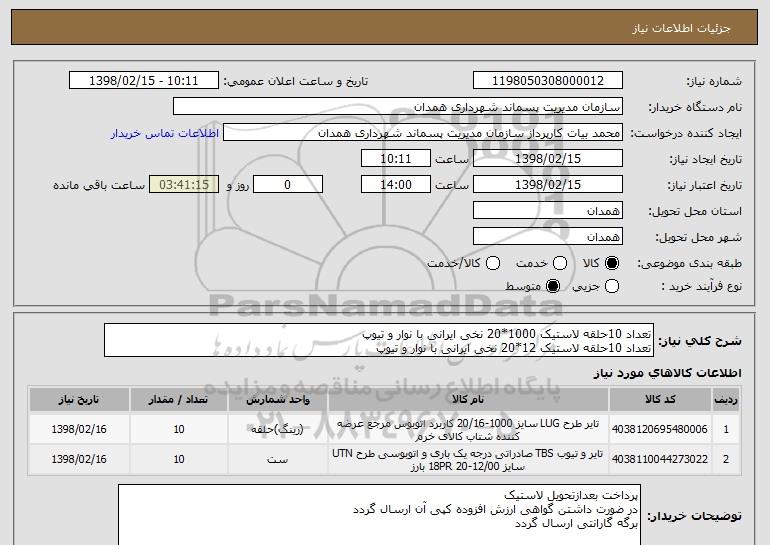Click the quantity 10 in row 1
770x545 pixels.
[x=179, y=429]
